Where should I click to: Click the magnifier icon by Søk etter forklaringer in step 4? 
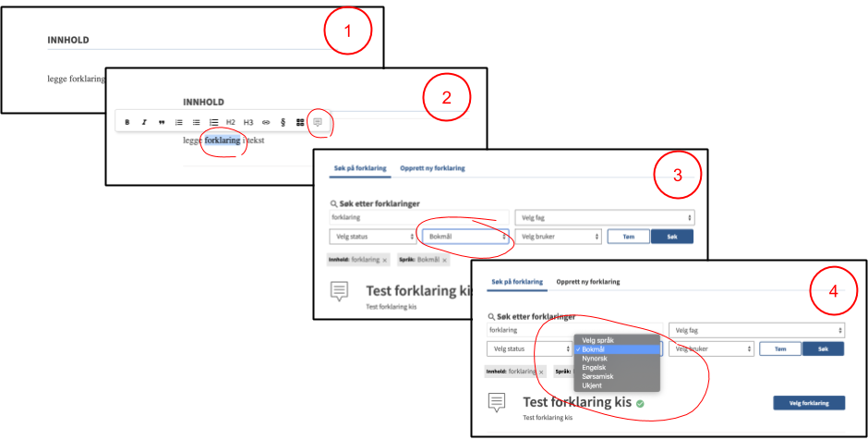(x=490, y=317)
